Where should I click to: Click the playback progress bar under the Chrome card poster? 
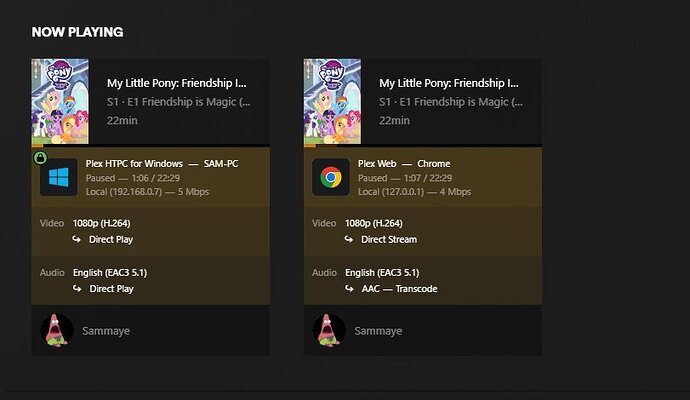tap(423, 145)
